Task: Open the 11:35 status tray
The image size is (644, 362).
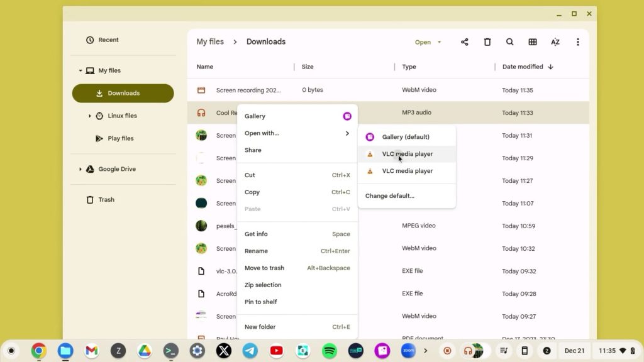Action: [x=616, y=351]
